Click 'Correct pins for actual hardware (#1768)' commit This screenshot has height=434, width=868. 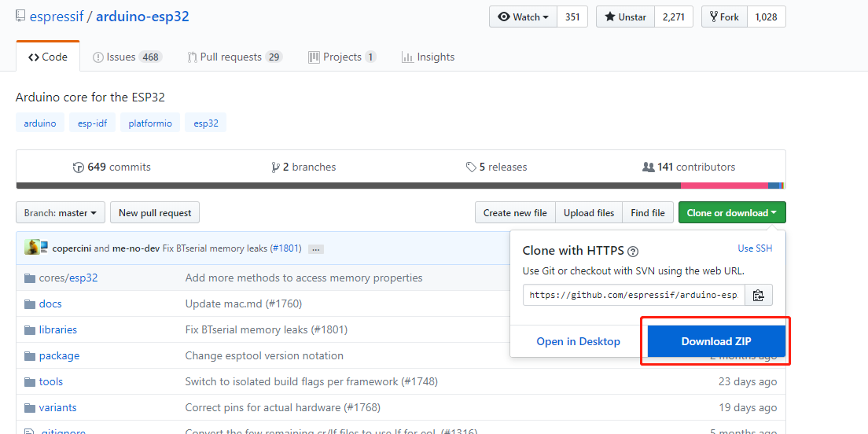tap(283, 408)
